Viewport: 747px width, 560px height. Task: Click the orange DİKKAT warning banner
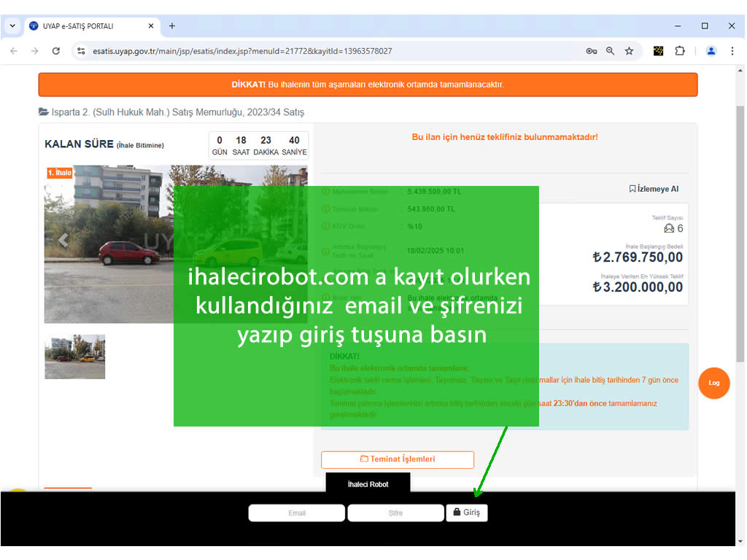click(x=368, y=85)
